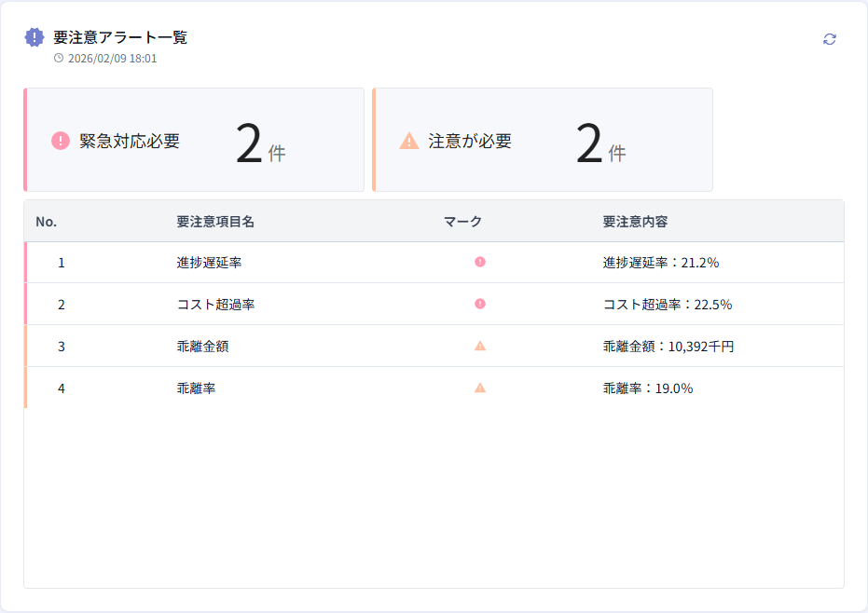Click the exclamation mark icon on row 進捗遅延率

click(x=479, y=263)
